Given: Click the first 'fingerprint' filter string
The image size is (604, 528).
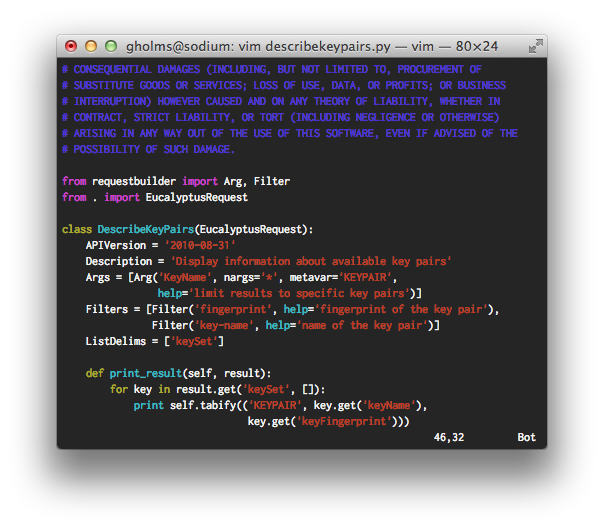Looking at the screenshot, I should pos(233,309).
